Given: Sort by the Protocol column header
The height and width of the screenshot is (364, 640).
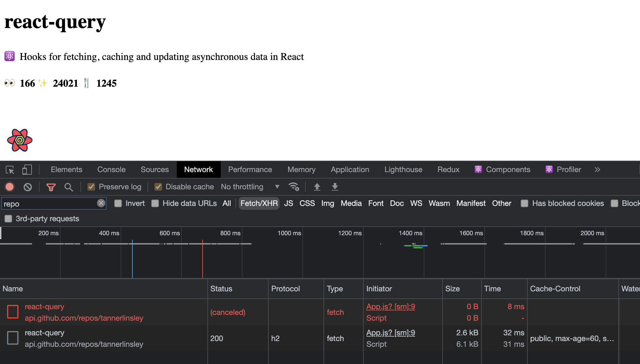Looking at the screenshot, I should click(296, 289).
